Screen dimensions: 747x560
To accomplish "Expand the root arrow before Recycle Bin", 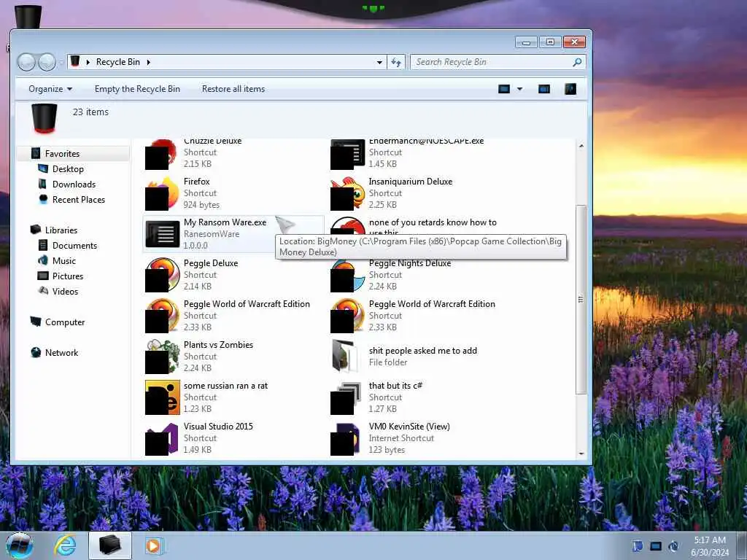I will point(88,62).
